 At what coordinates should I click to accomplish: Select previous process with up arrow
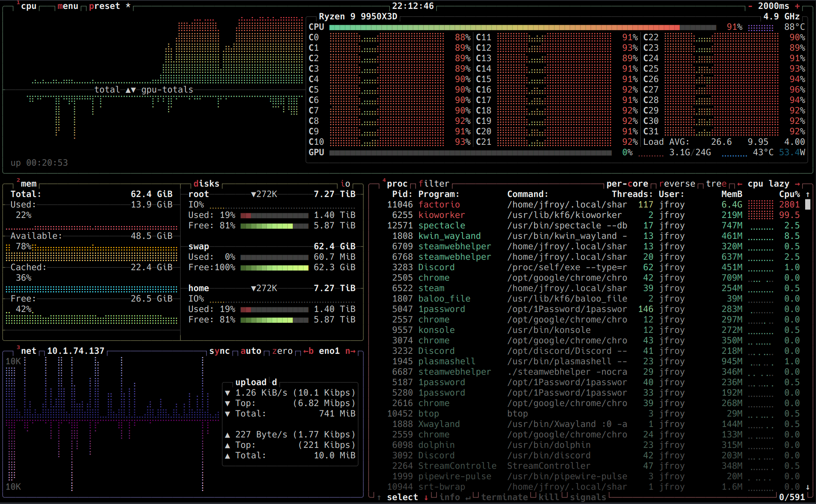(379, 497)
